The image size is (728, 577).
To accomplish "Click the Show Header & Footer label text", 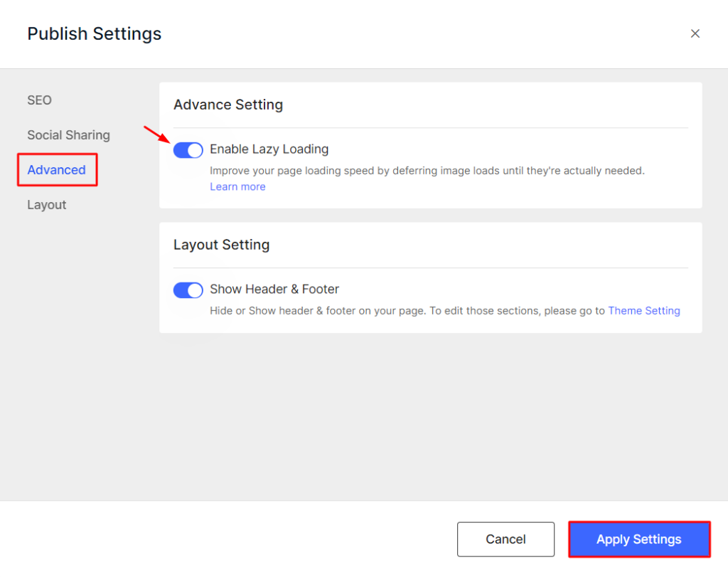I will tap(274, 290).
